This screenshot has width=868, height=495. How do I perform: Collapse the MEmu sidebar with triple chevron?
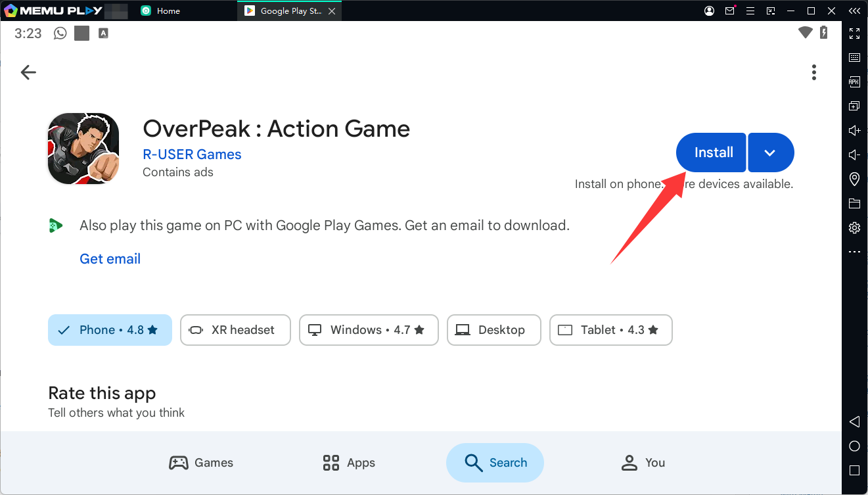click(855, 11)
